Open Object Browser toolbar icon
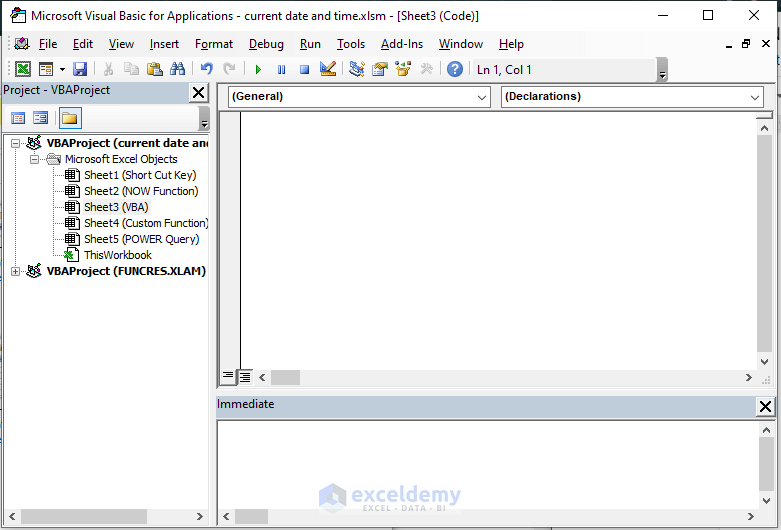The image size is (781, 530). point(403,69)
